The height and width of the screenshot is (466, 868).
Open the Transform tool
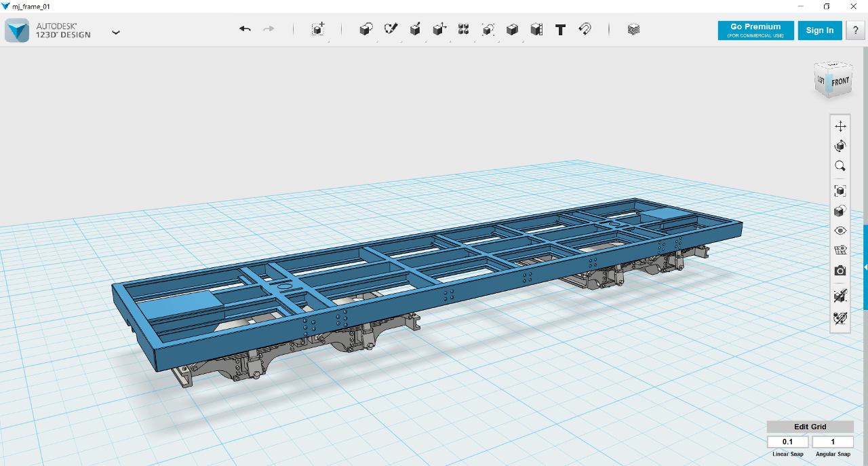[318, 29]
